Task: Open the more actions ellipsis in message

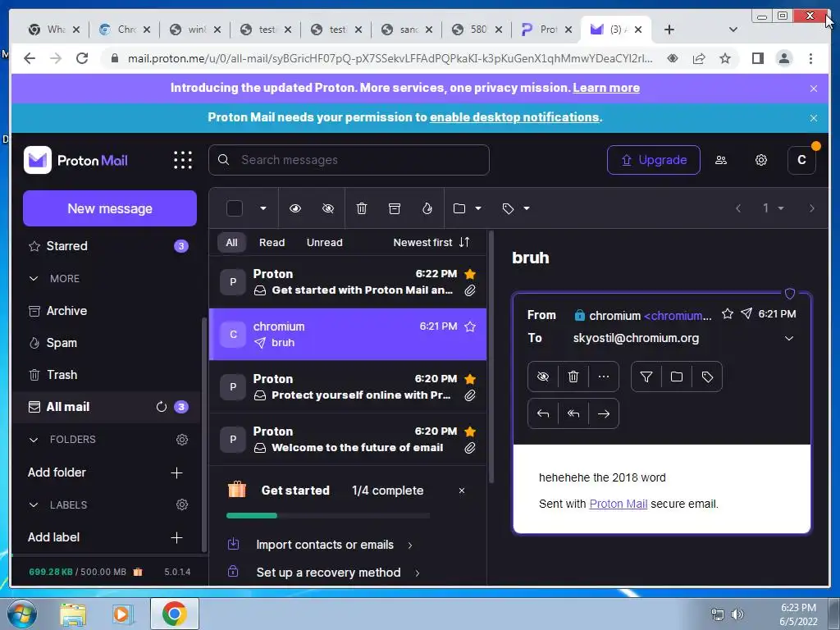Action: [604, 377]
